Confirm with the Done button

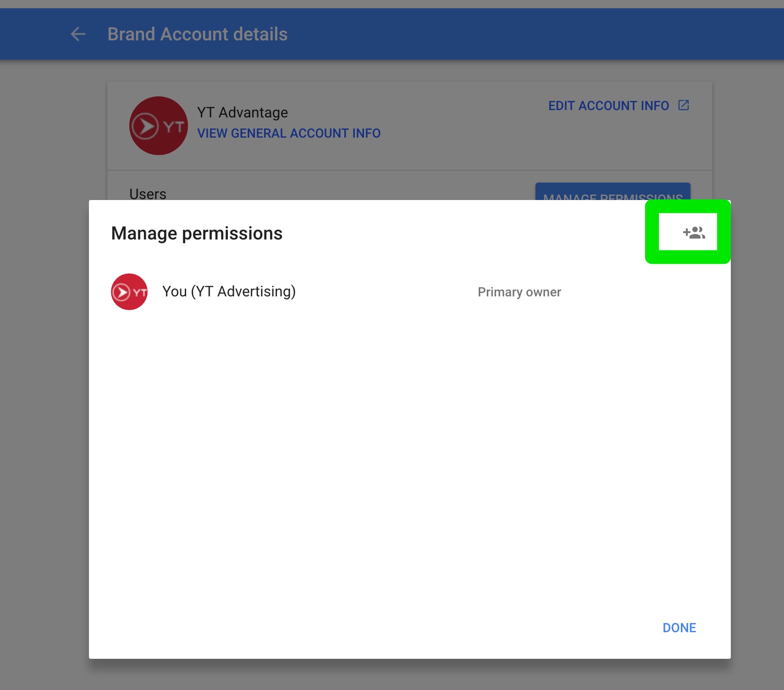(x=679, y=628)
